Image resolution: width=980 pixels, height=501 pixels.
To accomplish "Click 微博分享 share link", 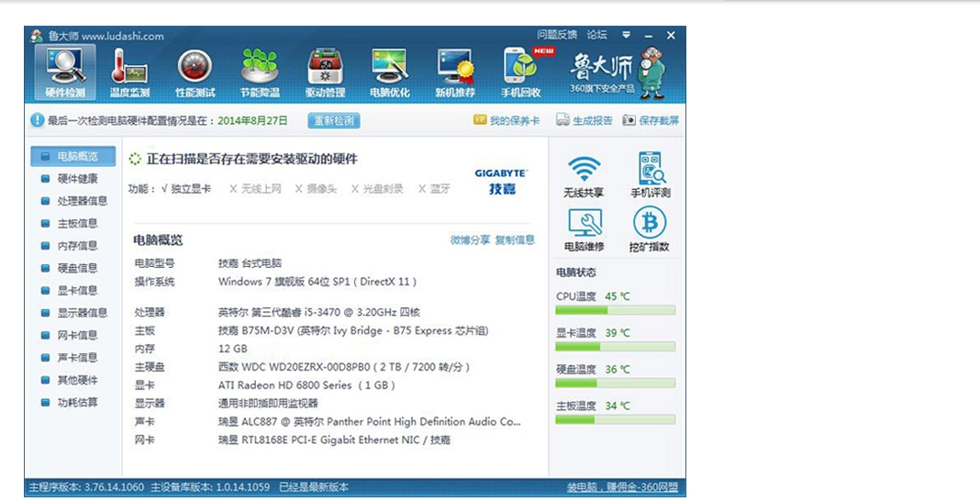I will pyautogui.click(x=470, y=239).
